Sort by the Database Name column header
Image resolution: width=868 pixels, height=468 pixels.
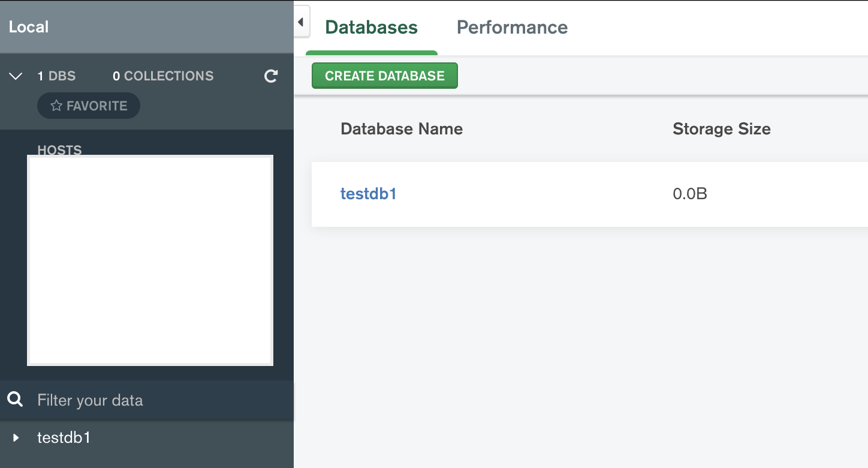(401, 129)
